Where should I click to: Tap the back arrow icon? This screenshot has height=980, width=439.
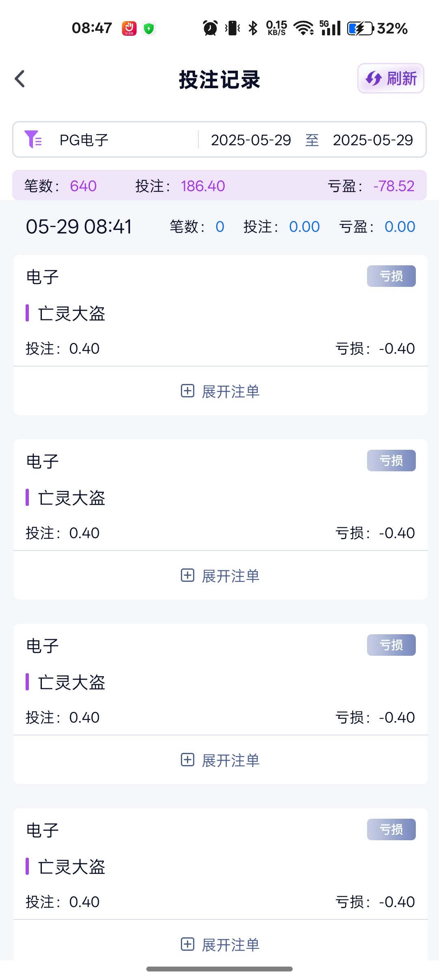(20, 79)
